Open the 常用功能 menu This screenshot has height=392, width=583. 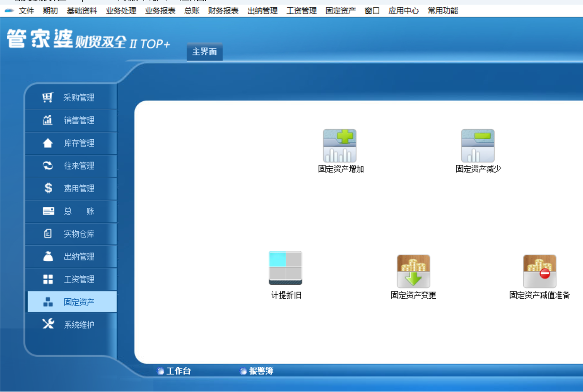[x=443, y=11]
